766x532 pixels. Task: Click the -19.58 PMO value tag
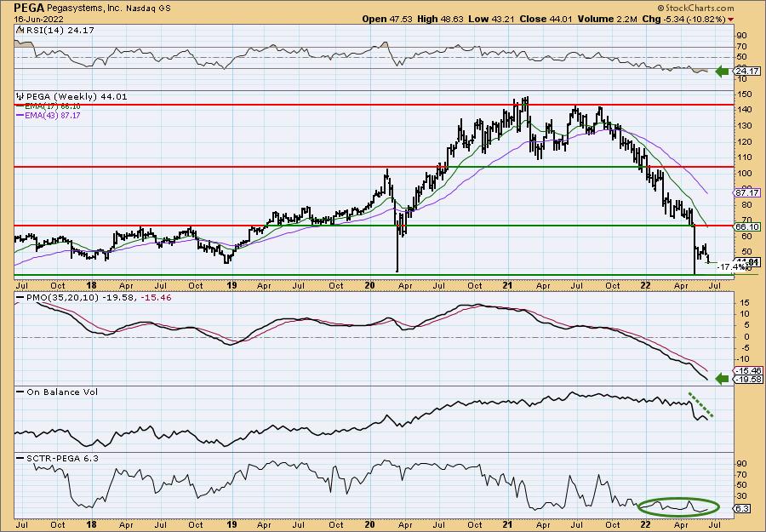pyautogui.click(x=747, y=380)
